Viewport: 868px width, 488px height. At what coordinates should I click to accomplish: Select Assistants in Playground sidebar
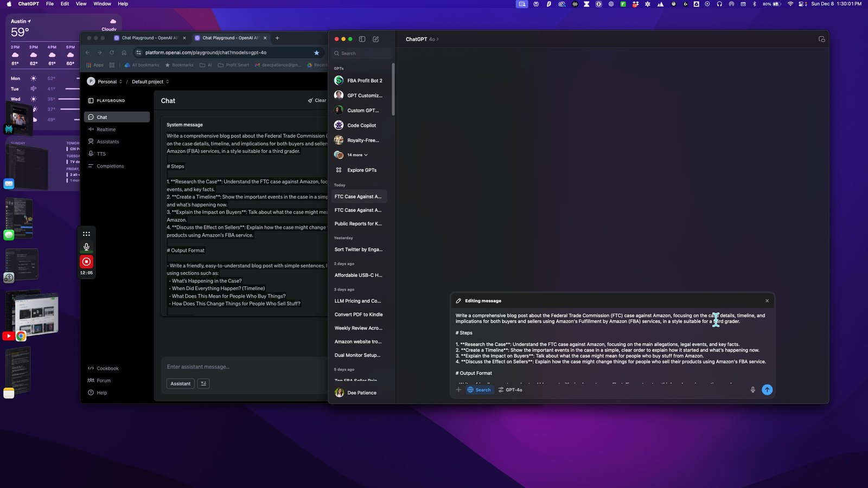117,142
